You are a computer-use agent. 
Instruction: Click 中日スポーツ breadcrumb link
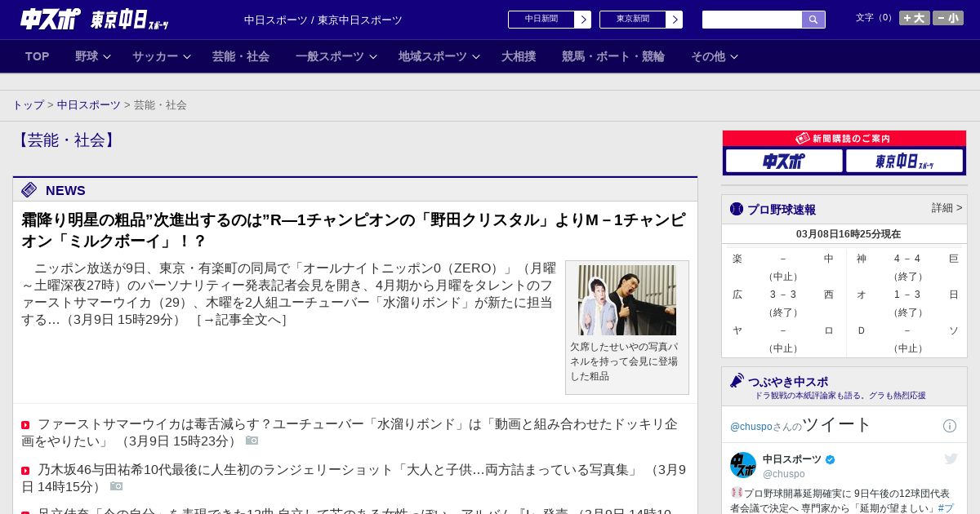[89, 105]
